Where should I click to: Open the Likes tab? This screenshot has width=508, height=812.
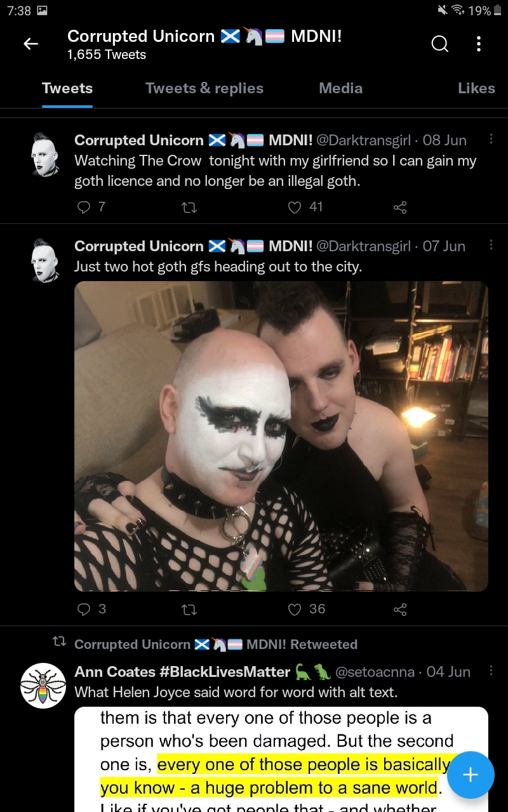(476, 88)
